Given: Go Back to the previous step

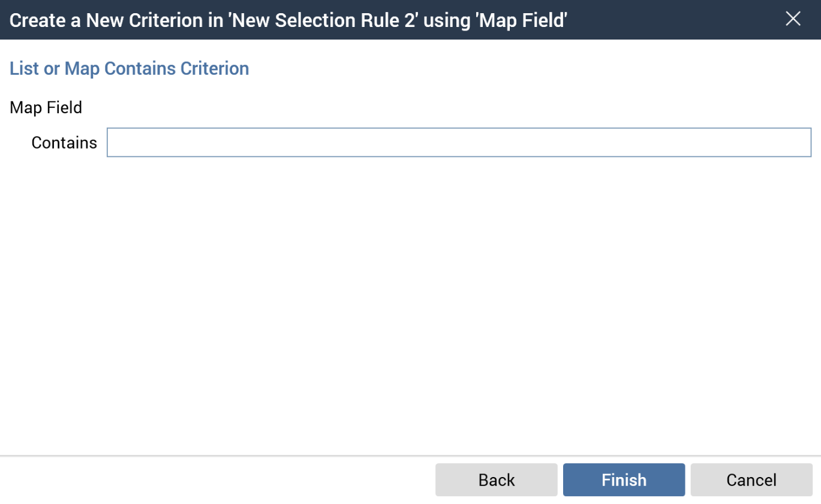Looking at the screenshot, I should click(x=496, y=480).
